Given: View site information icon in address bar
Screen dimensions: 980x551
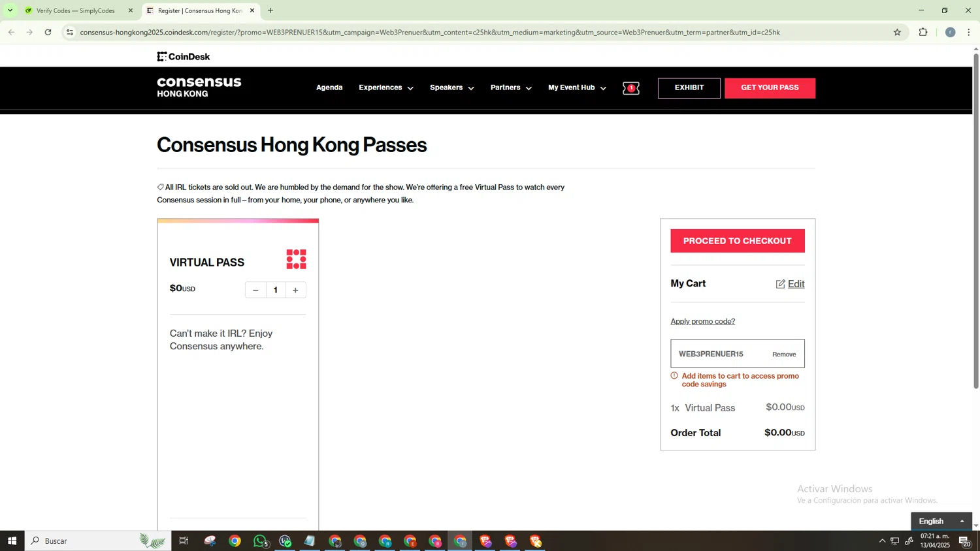Looking at the screenshot, I should pos(70,32).
